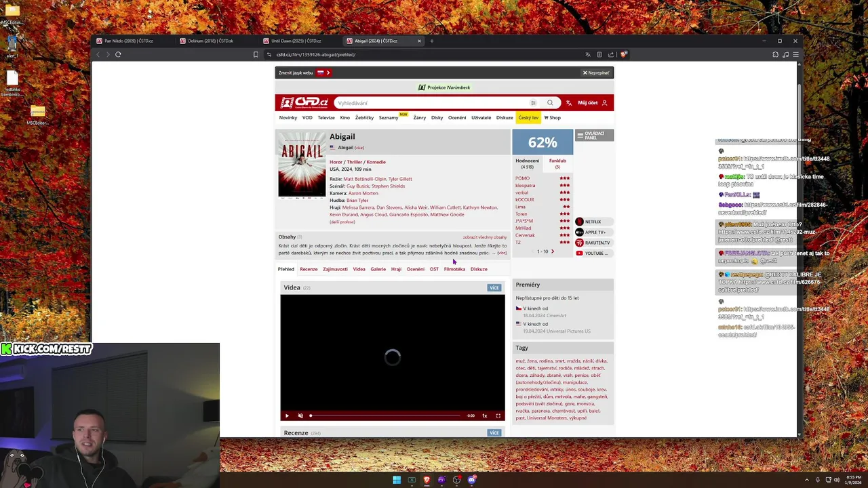Screen dimensions: 868x488
Task: Open the Můj účet user account menu
Action: (x=593, y=103)
